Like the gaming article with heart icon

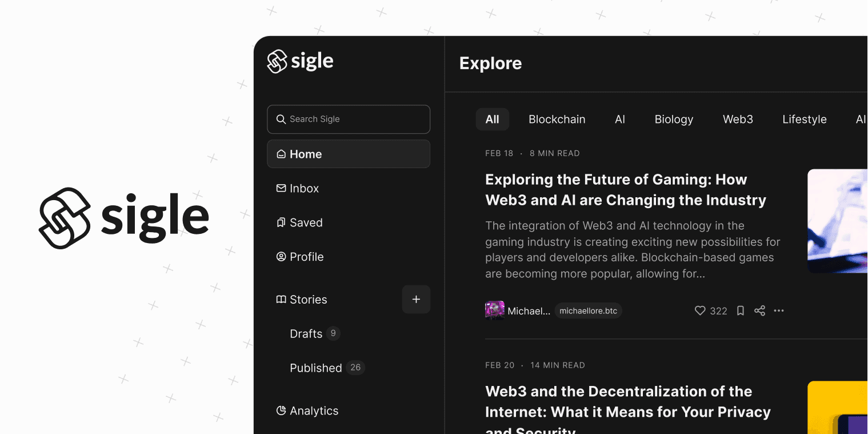point(700,310)
